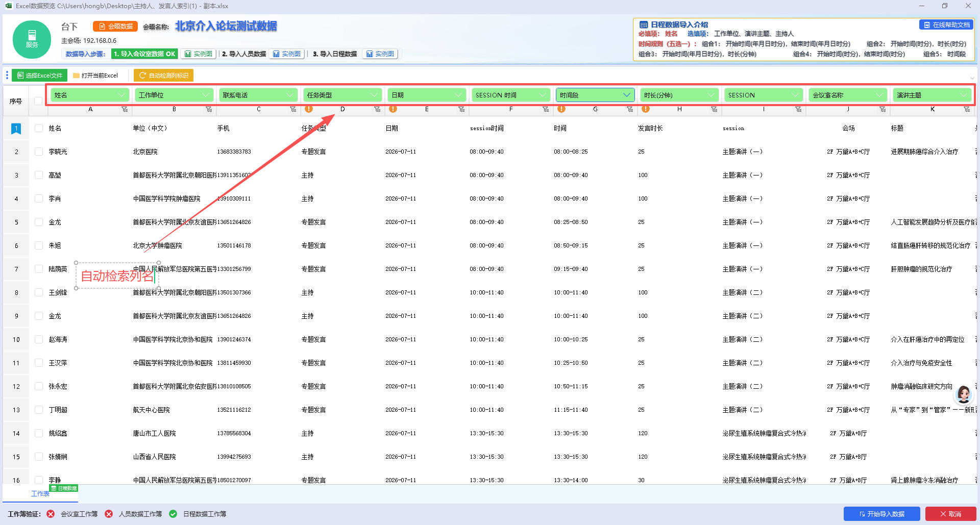Click the Excel app icon in title bar

[9, 6]
